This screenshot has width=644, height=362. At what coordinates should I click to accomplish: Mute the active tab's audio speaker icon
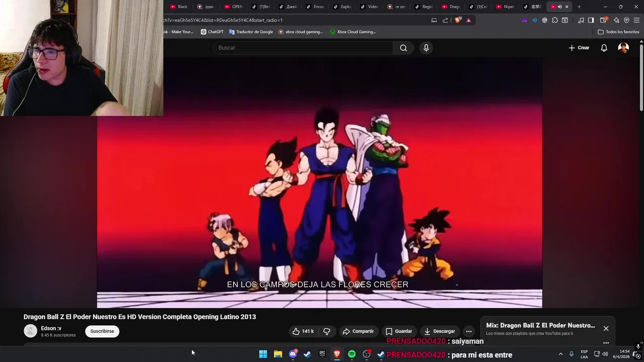coord(559,7)
